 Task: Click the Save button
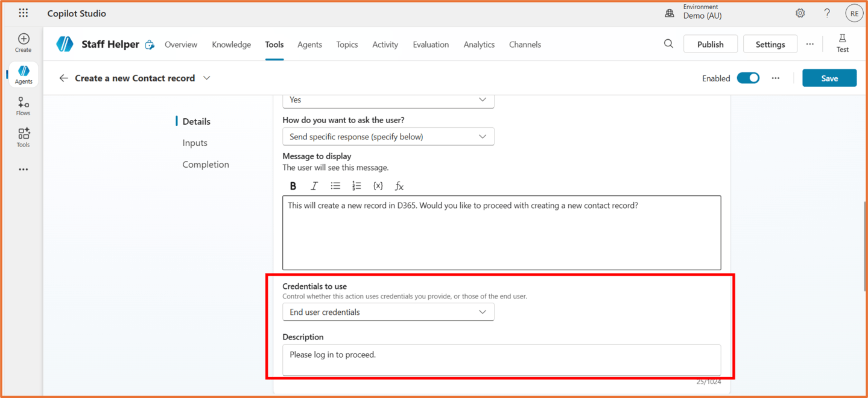(829, 78)
